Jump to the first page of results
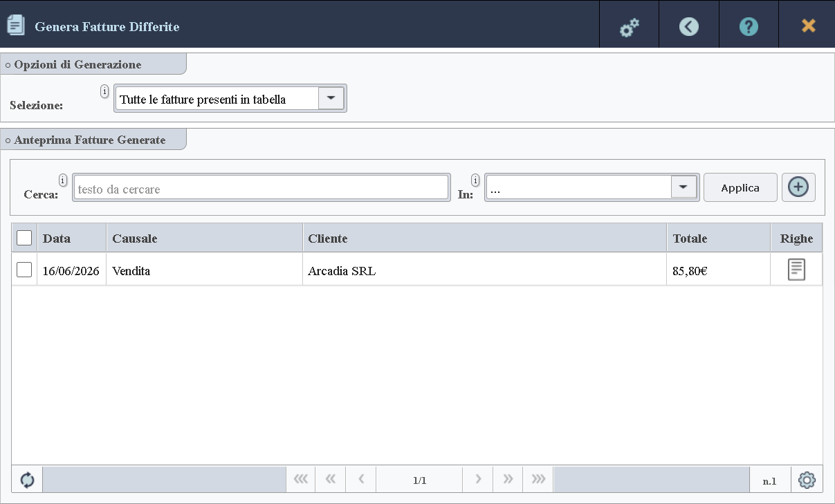The height and width of the screenshot is (504, 835). pos(301,480)
